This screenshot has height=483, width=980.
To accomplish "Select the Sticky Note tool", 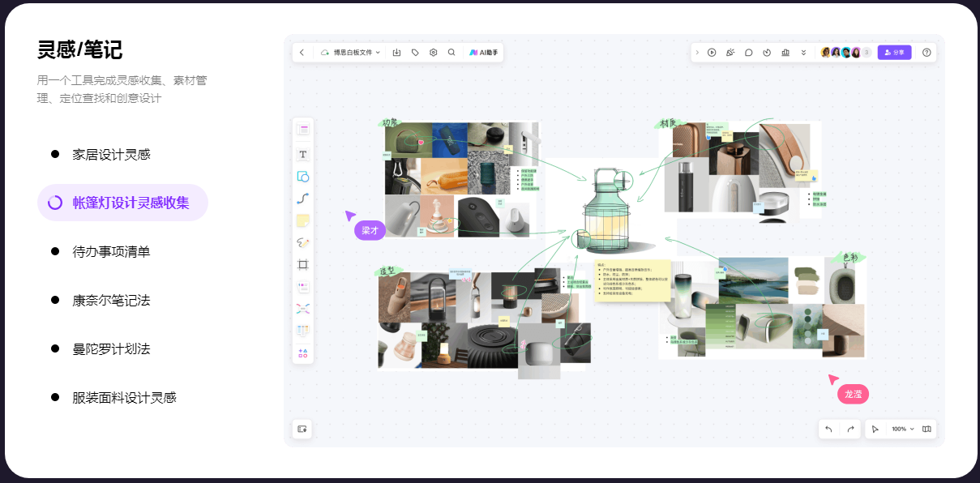I will 303,220.
